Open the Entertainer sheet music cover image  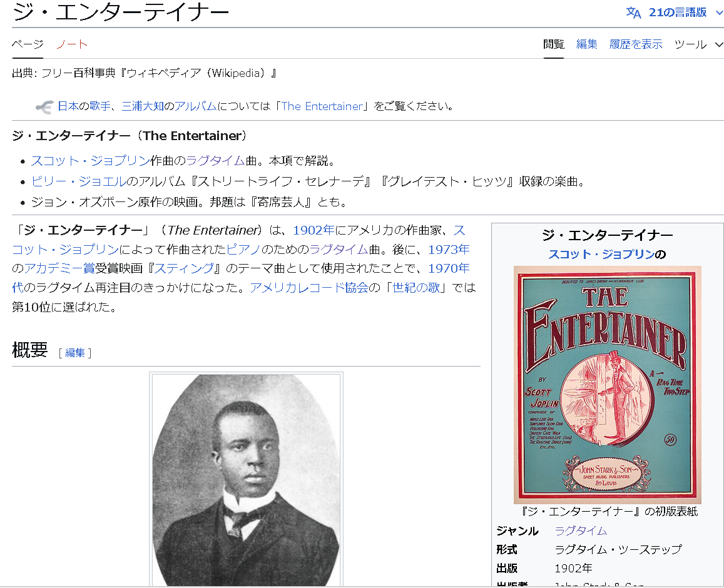pos(607,385)
